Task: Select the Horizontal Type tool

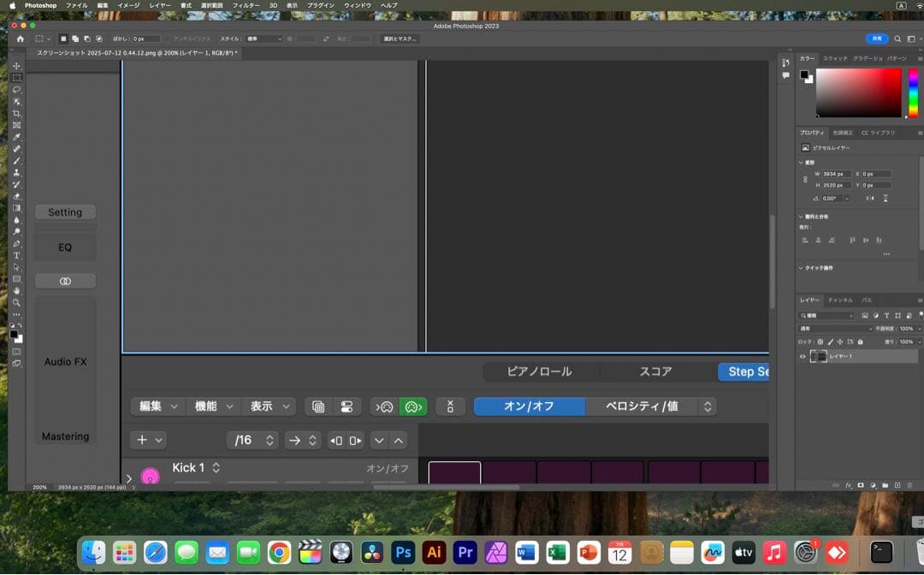Action: pyautogui.click(x=16, y=256)
